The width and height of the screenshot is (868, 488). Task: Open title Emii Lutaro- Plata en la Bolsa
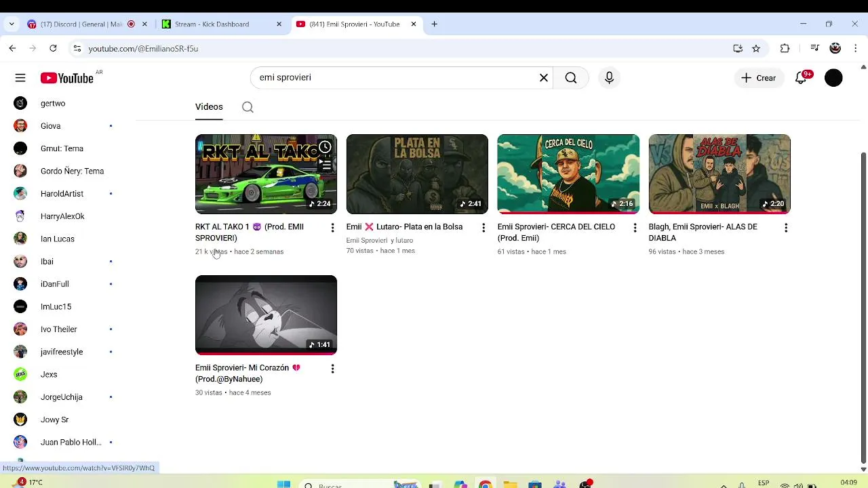point(404,227)
